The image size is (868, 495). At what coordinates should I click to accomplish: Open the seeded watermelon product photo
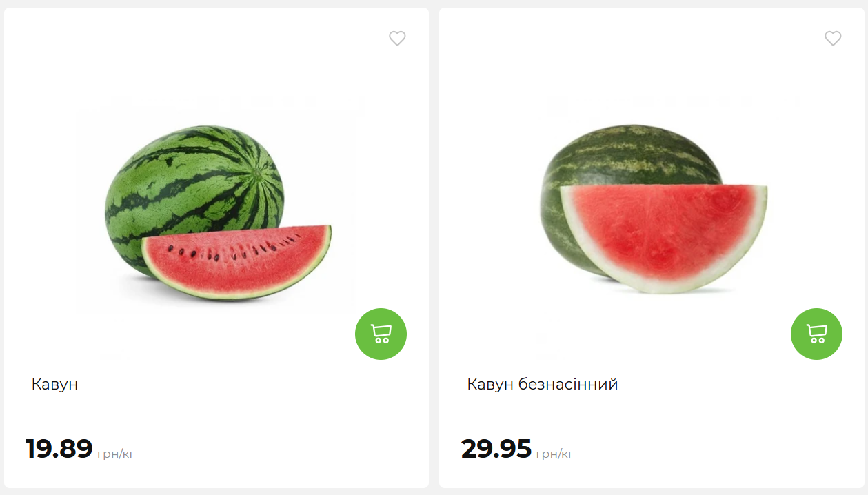217,210
